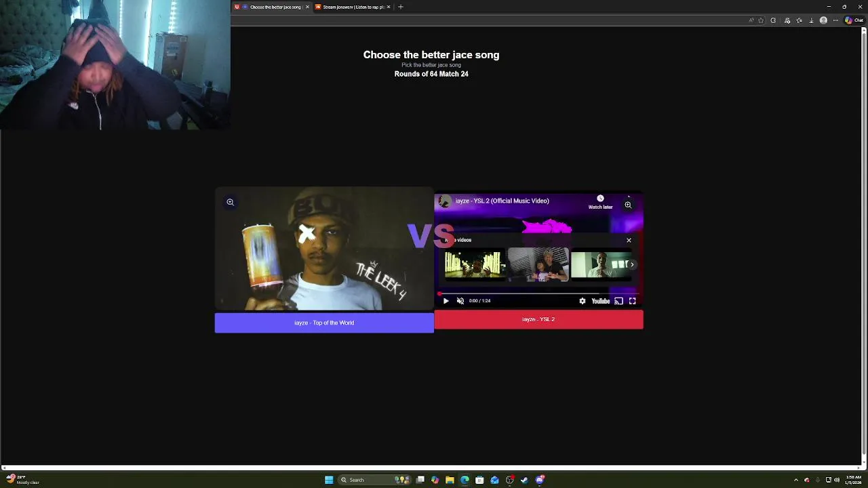
Task: Vote for iayze - YSL 2
Action: (x=538, y=319)
